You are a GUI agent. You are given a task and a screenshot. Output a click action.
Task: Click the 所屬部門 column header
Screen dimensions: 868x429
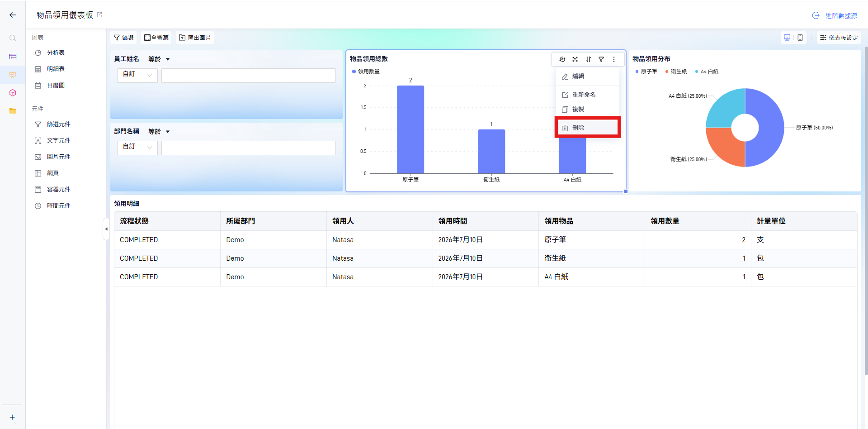274,221
